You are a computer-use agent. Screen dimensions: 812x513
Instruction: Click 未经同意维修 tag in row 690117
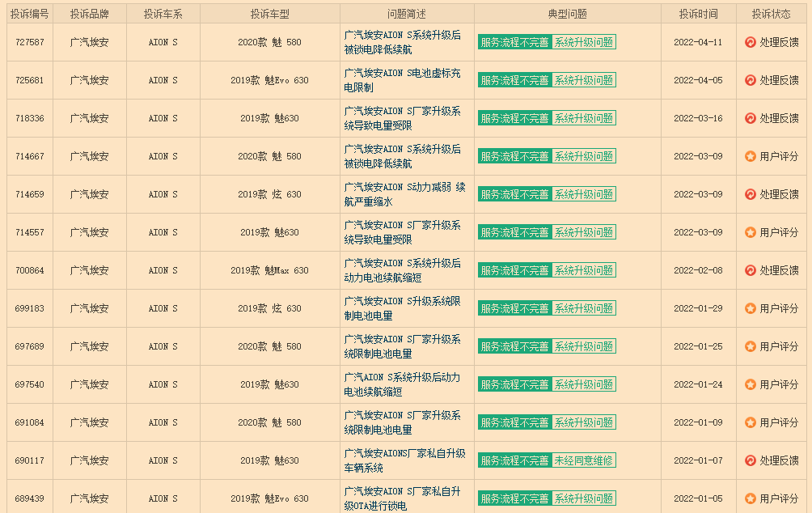(x=584, y=460)
